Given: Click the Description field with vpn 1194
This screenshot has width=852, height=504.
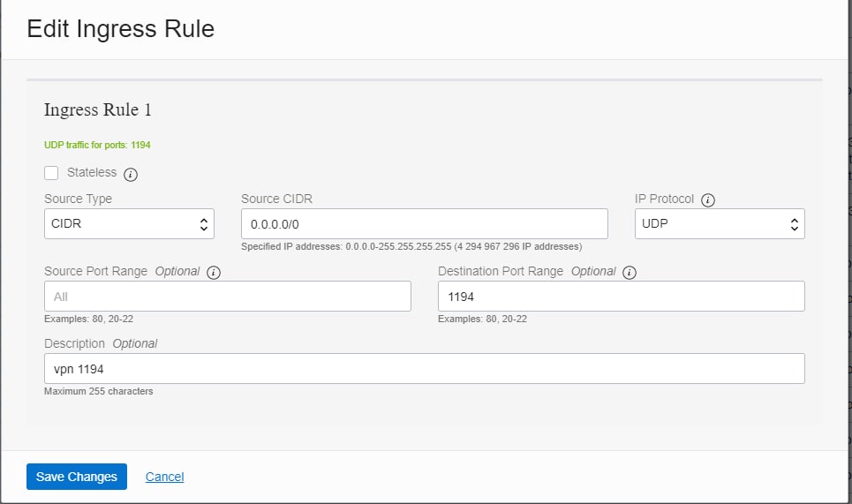Looking at the screenshot, I should [x=425, y=369].
